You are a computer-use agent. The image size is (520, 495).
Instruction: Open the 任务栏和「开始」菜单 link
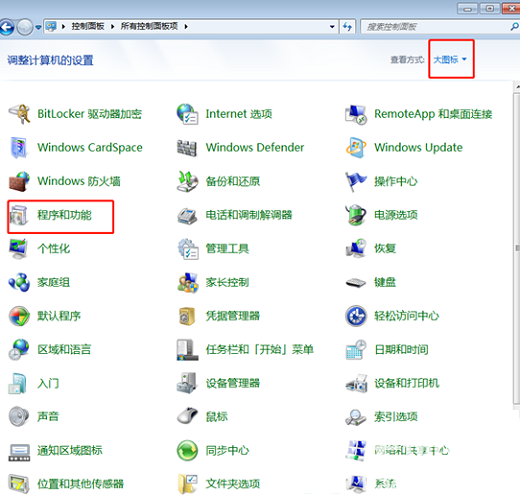tap(260, 350)
